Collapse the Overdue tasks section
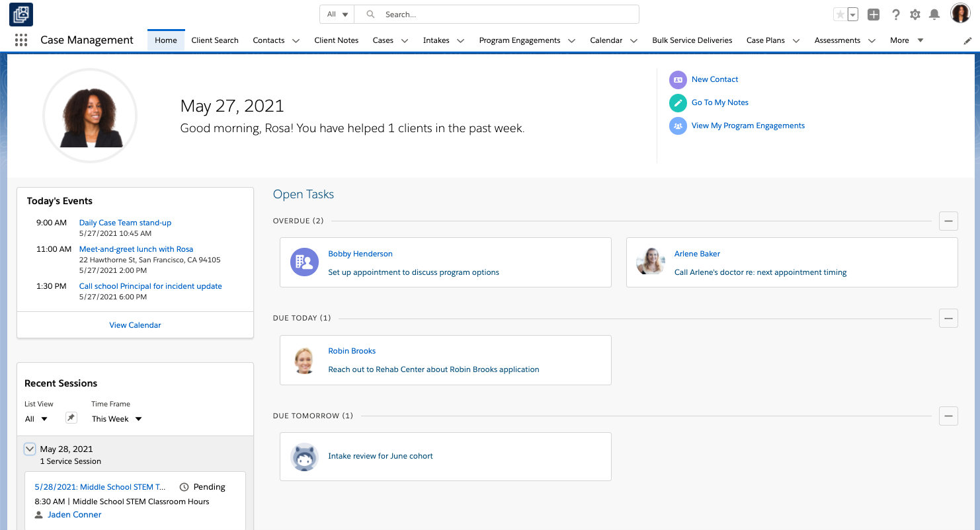This screenshot has width=980, height=530. tap(948, 221)
